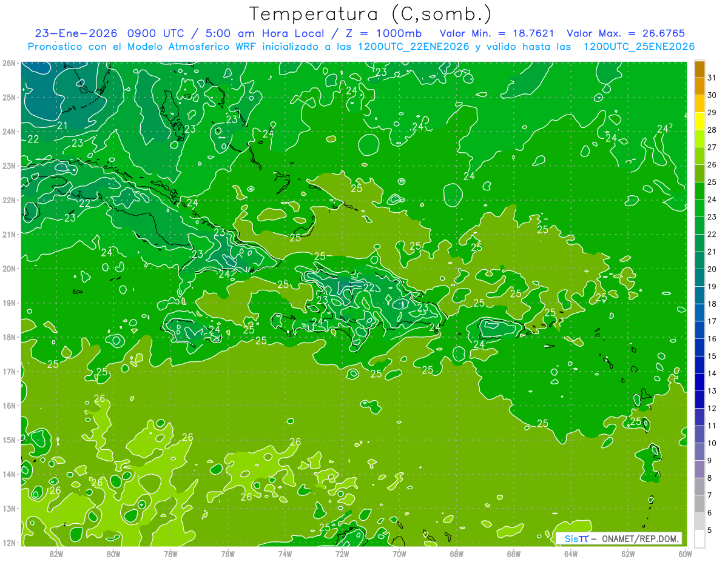The image size is (728, 562).
Task: Click the "70W" longitude axis label
Action: click(x=399, y=554)
